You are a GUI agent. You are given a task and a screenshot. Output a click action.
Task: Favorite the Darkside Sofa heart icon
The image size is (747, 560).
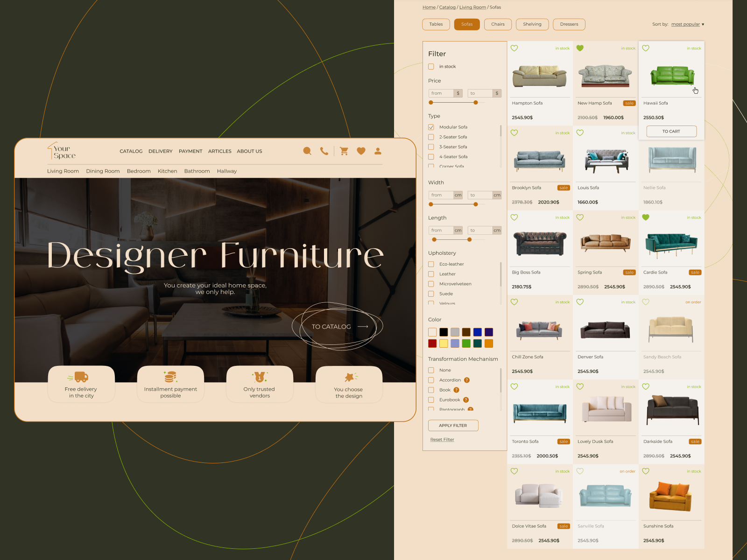tap(646, 386)
